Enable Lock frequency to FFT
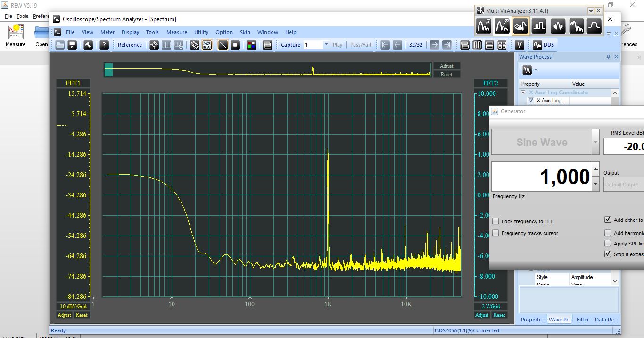 pyautogui.click(x=495, y=221)
